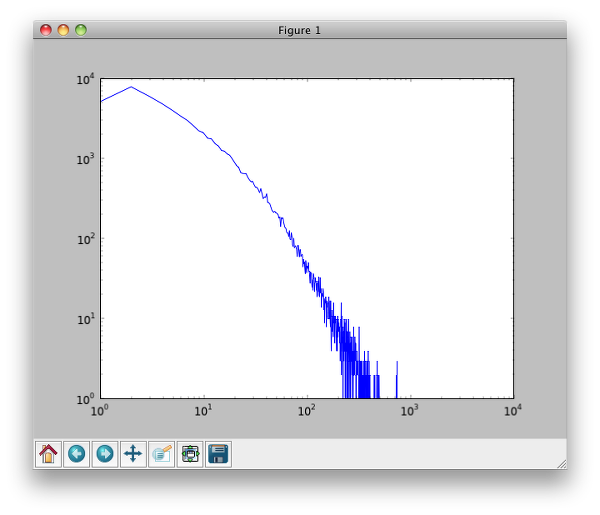Open the Configure subplots dialog
Screen dimensions: 600x515
[x=190, y=454]
